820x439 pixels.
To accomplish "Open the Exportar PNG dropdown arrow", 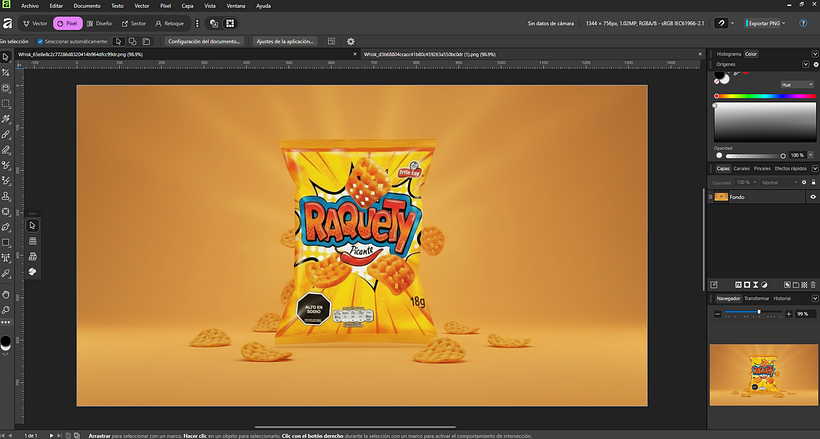I will point(783,24).
